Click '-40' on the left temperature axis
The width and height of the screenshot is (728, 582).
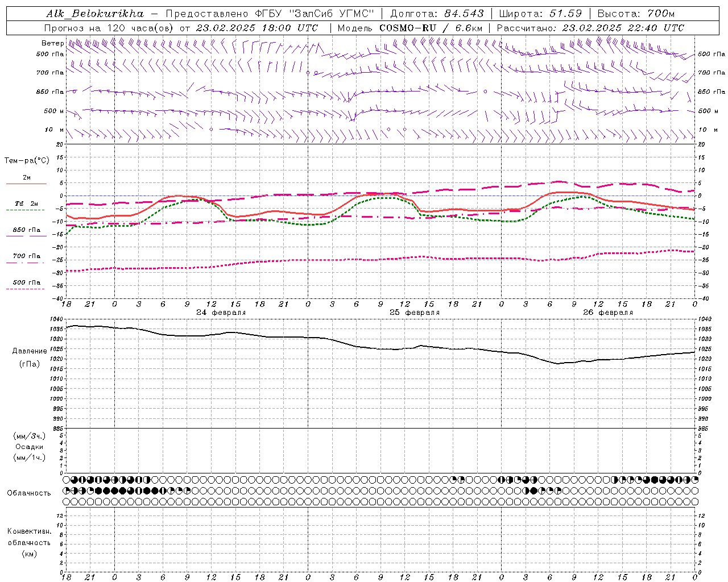click(x=59, y=298)
